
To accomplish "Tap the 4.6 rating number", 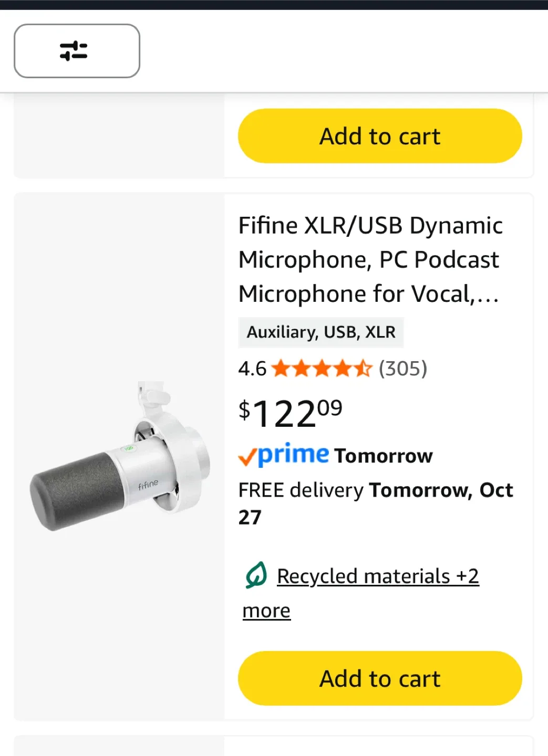I will pos(252,369).
